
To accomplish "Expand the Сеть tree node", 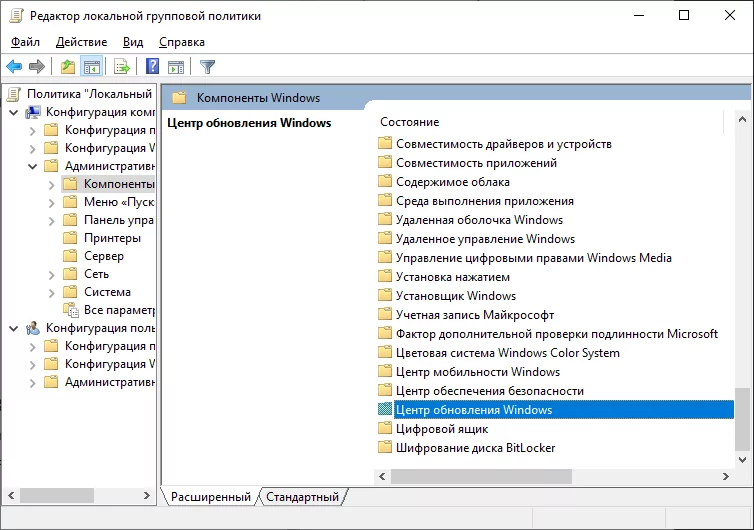I will click(52, 274).
